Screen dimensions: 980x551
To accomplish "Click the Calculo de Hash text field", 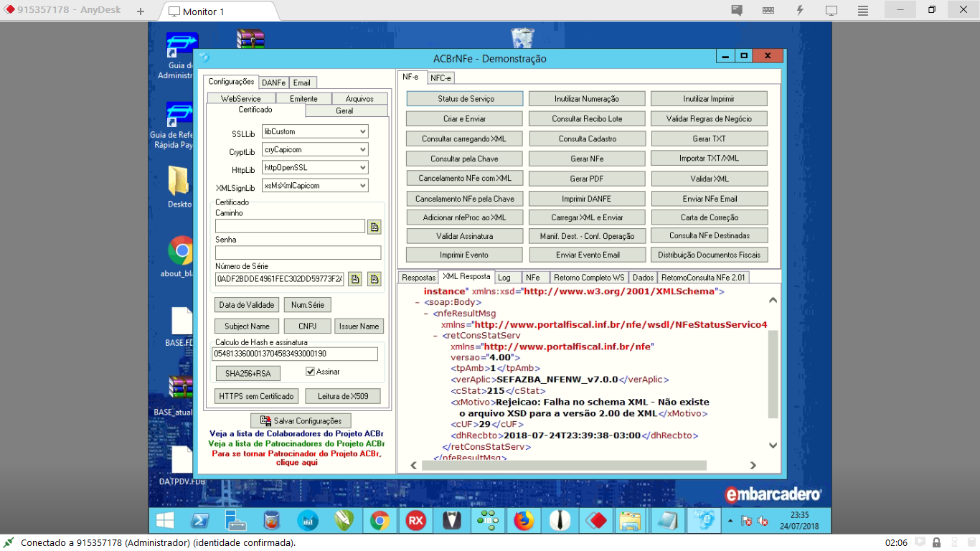I will [x=295, y=354].
